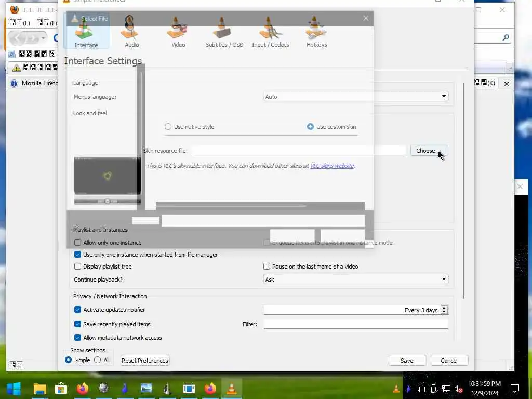Toggle Save recently played items checkbox
The image size is (532, 399).
point(78,324)
